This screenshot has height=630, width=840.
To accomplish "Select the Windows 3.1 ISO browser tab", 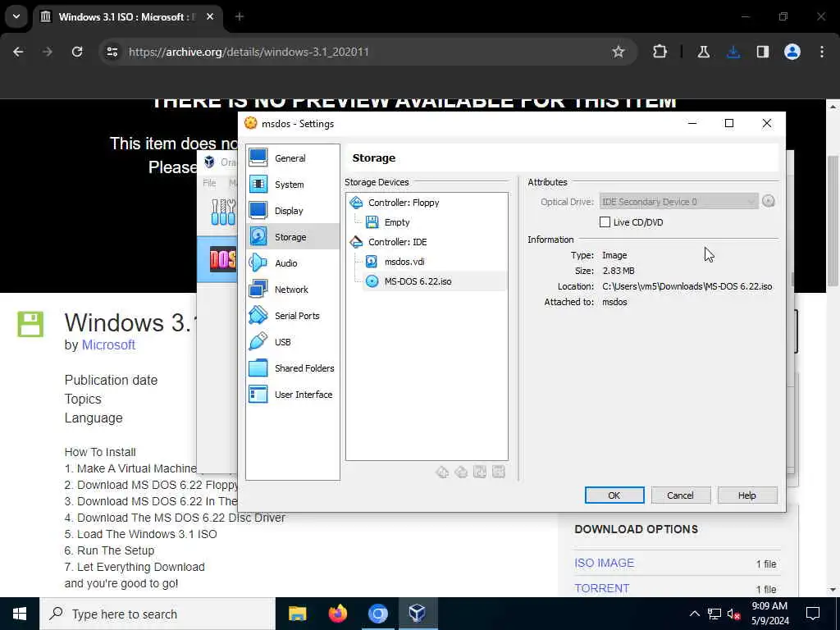I will point(127,16).
